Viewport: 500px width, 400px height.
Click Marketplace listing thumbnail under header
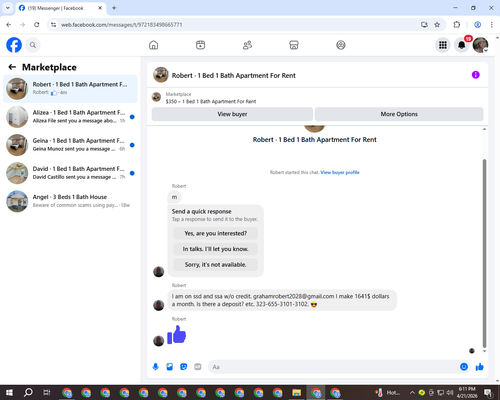[156, 97]
